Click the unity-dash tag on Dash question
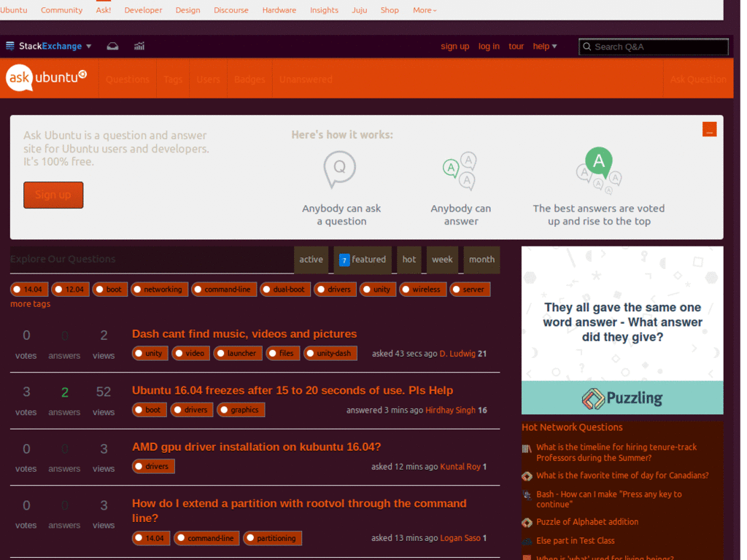The width and height of the screenshot is (747, 560). [330, 354]
